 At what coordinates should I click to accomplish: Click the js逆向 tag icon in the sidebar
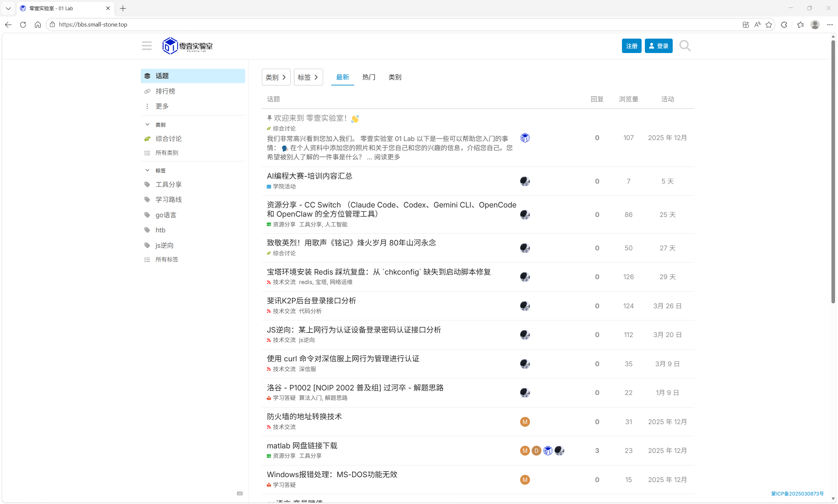147,245
